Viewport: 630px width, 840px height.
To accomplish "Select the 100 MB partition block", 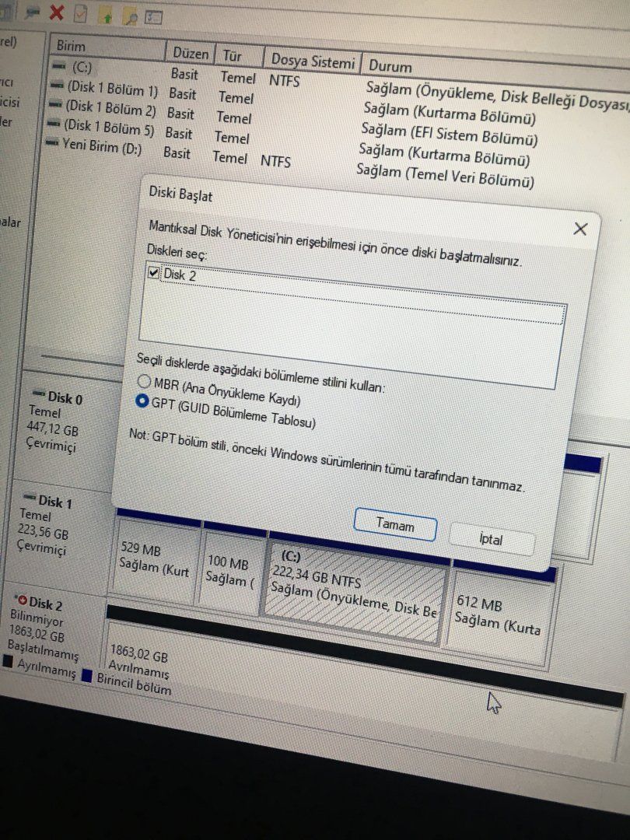I will pos(231,572).
